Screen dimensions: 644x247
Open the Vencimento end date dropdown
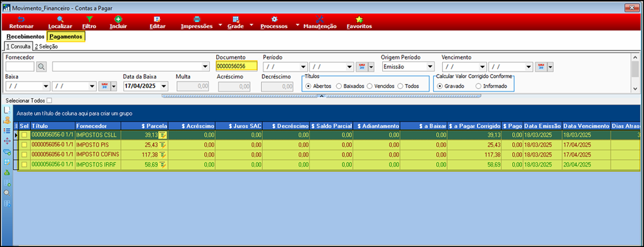click(528, 67)
